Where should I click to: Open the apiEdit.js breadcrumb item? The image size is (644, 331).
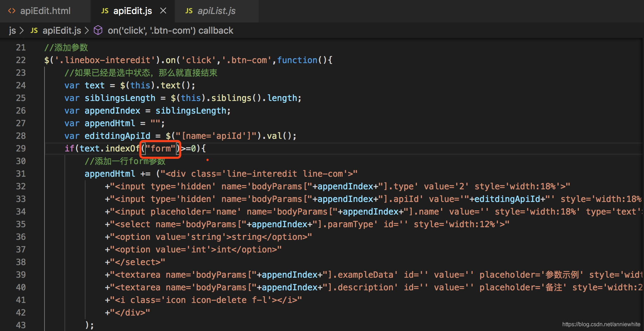62,31
